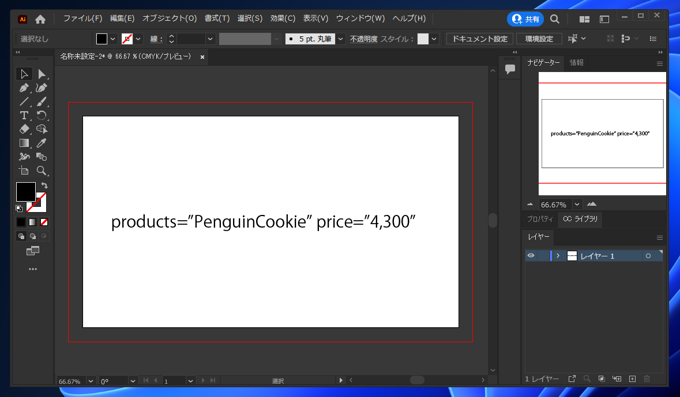Open the stroke weight dropdown
680x397 pixels.
(x=210, y=39)
